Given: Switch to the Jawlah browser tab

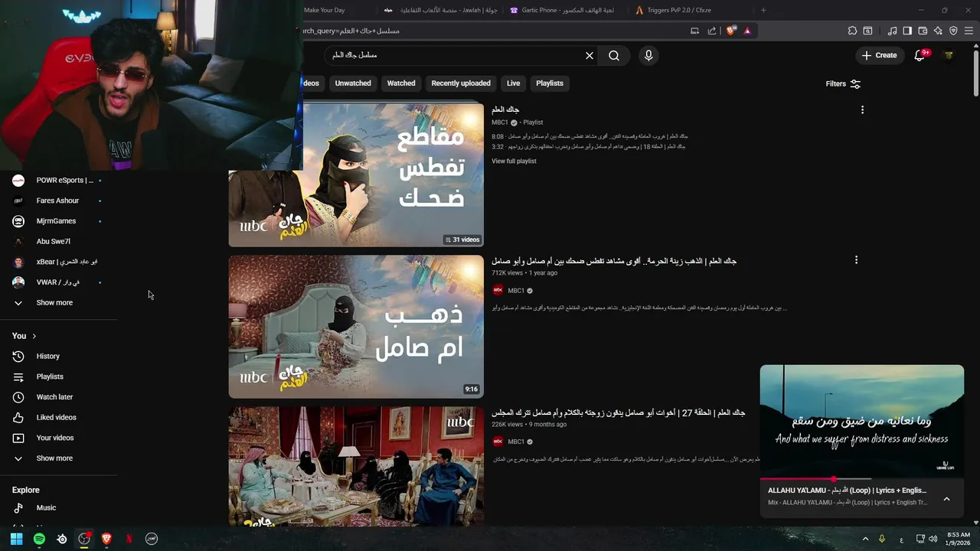Looking at the screenshot, I should click(440, 10).
